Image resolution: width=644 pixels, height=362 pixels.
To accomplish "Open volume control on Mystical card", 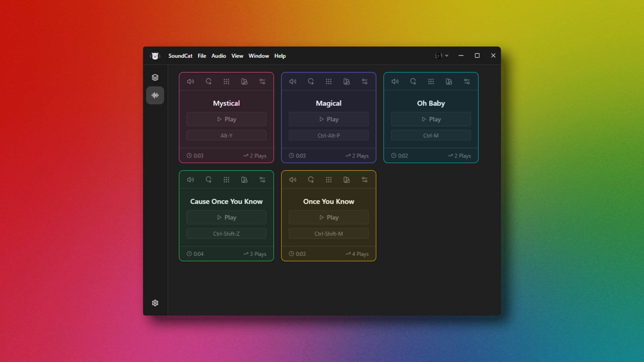I will 191,81.
